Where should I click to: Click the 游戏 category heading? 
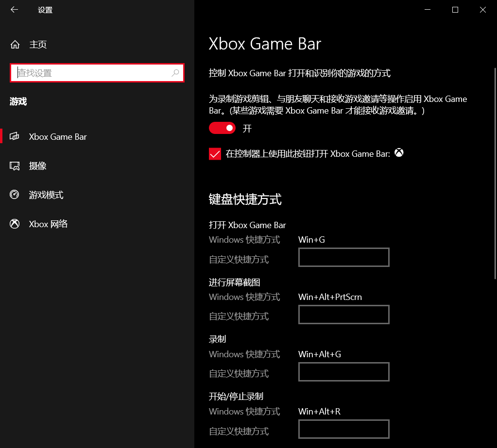tap(18, 101)
